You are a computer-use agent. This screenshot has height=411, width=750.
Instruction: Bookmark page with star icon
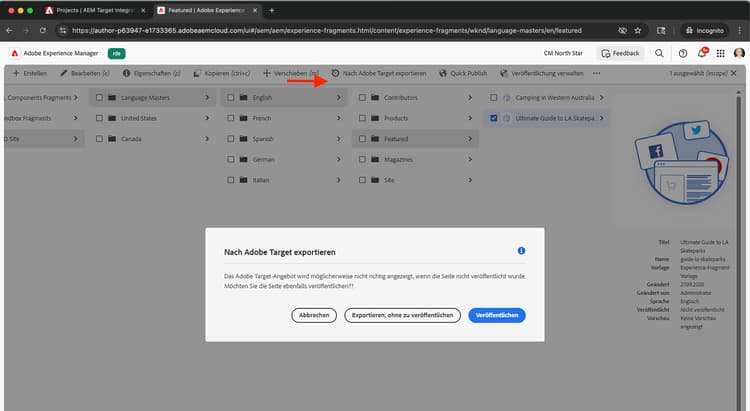[638, 30]
